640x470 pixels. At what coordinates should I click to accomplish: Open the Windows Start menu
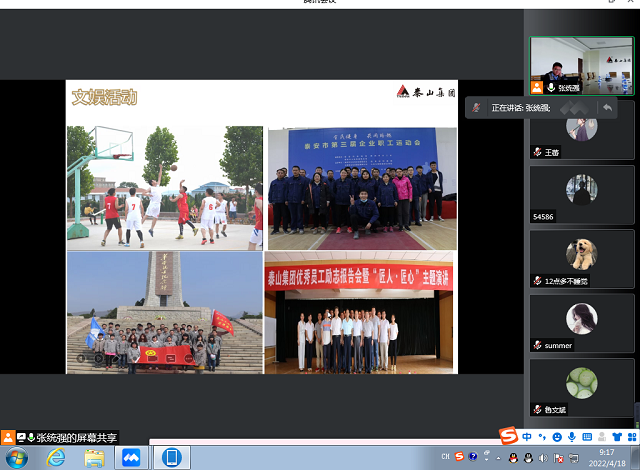[x=17, y=457]
